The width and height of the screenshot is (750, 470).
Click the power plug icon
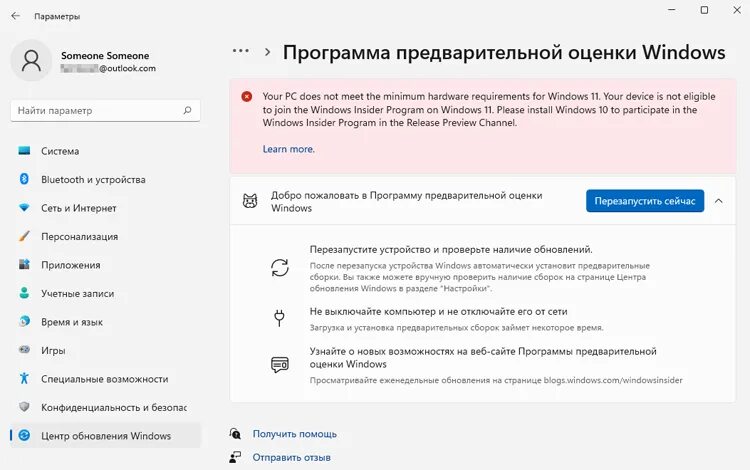(279, 318)
